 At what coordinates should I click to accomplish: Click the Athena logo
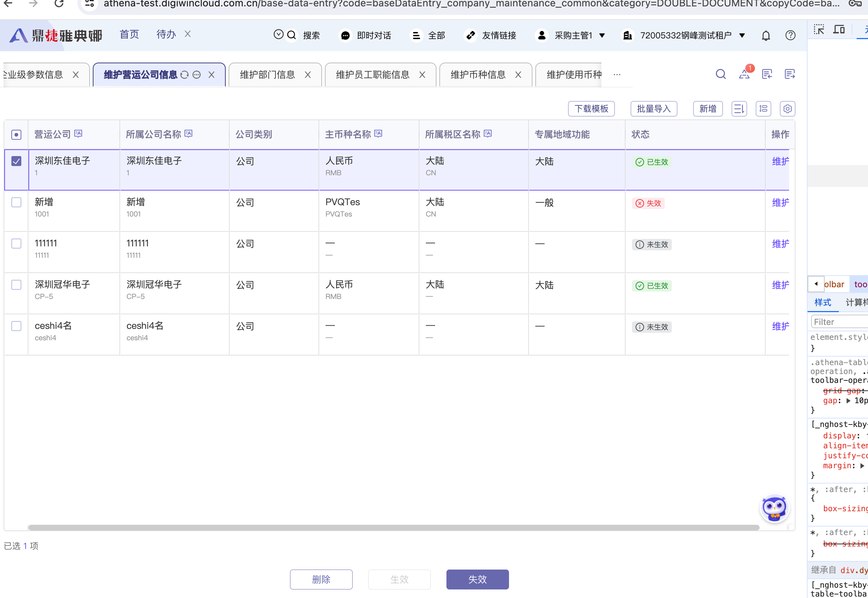[x=56, y=36]
